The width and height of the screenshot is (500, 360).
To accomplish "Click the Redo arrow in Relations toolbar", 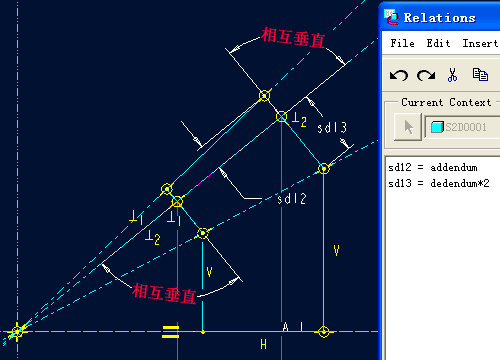I will (x=426, y=75).
